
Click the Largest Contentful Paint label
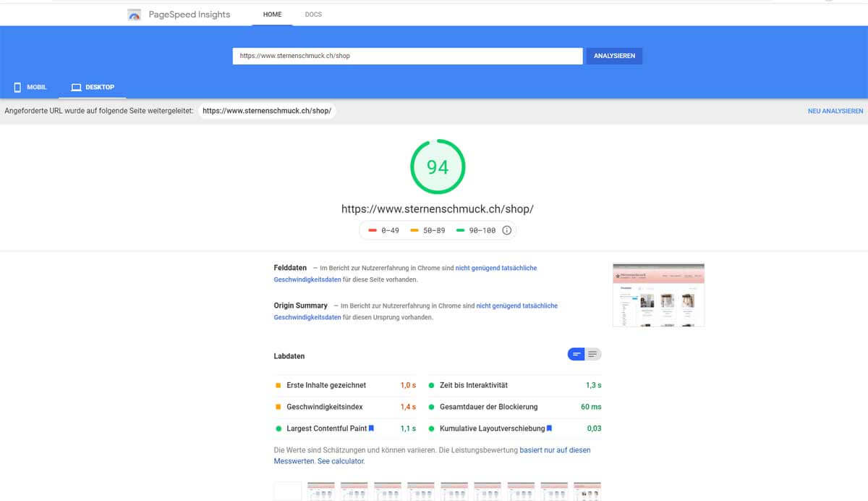(x=327, y=429)
